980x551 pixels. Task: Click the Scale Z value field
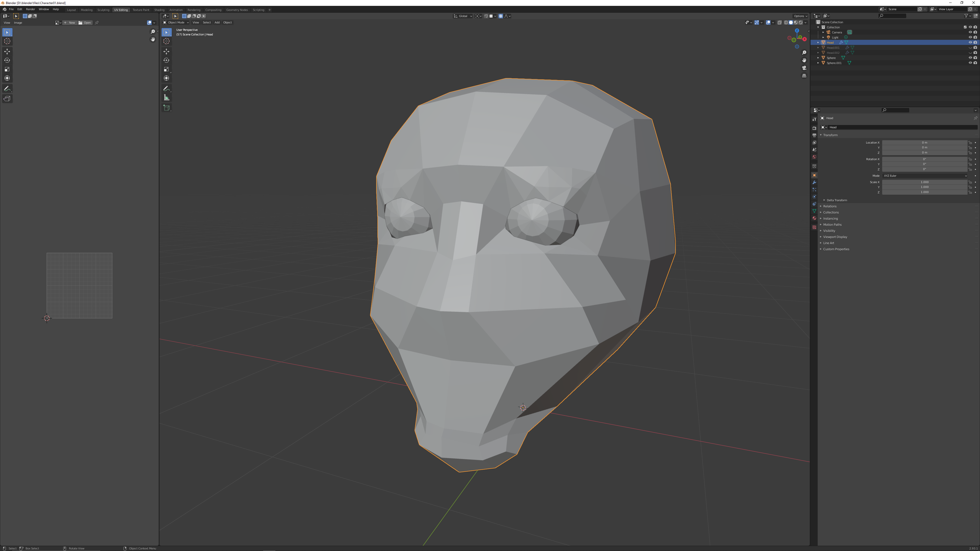(924, 192)
